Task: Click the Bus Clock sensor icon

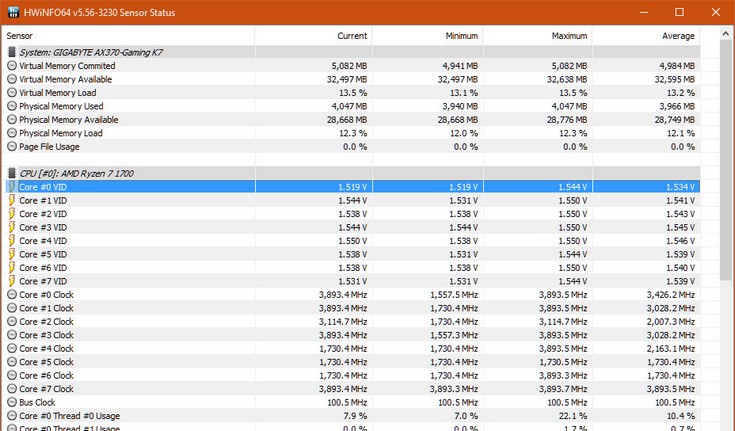Action: (x=11, y=403)
